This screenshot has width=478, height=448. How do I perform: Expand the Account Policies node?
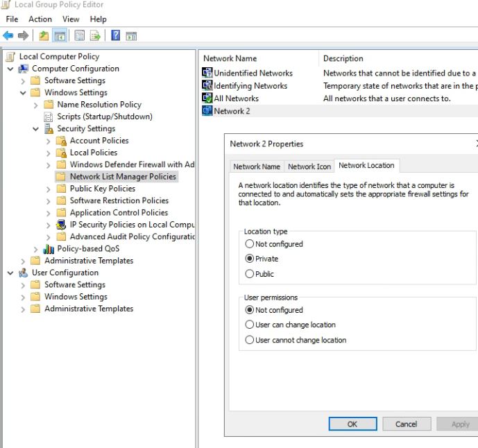[49, 141]
